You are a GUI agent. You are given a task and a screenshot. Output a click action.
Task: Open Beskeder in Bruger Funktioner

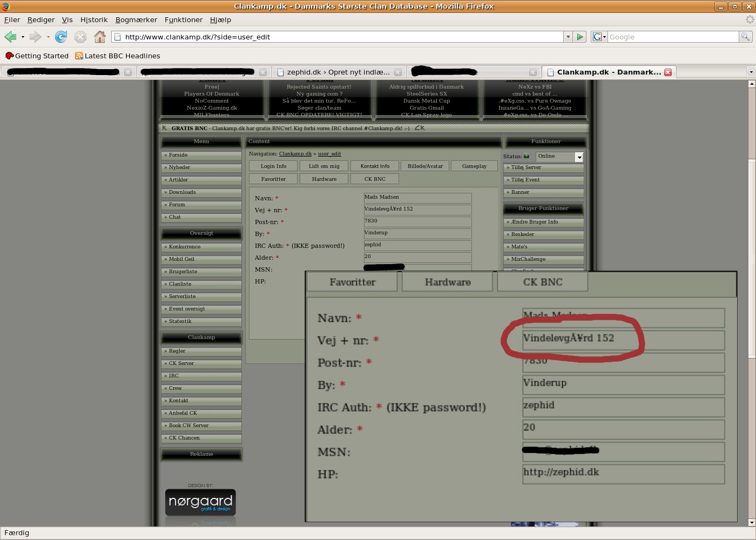544,235
